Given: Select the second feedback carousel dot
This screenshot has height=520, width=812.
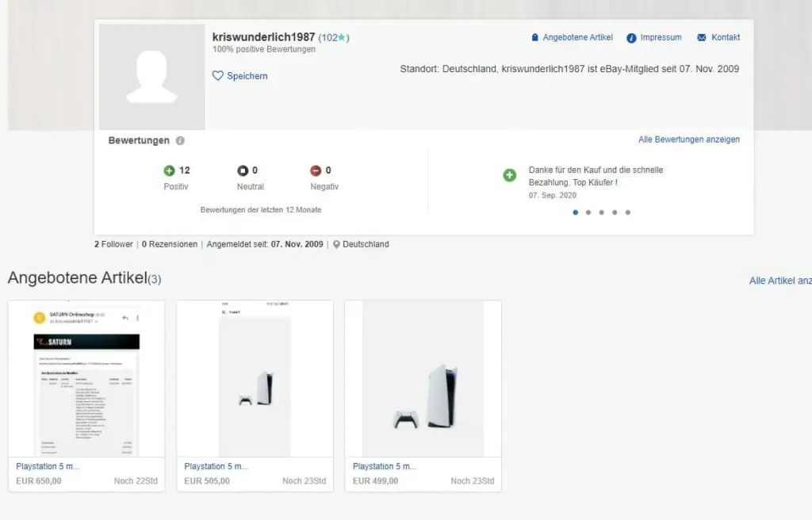Looking at the screenshot, I should coord(588,212).
